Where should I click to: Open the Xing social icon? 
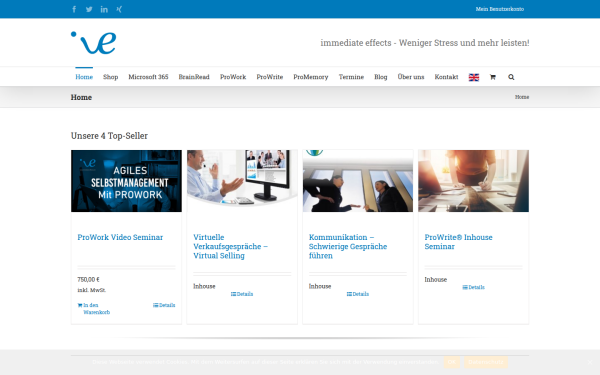(119, 9)
